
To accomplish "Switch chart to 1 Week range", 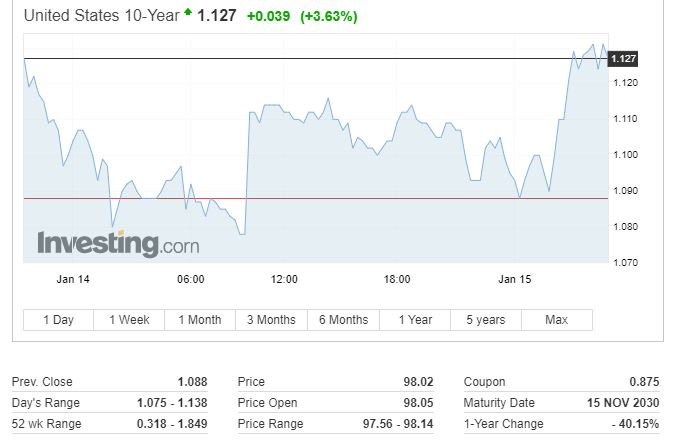I will pos(129,320).
